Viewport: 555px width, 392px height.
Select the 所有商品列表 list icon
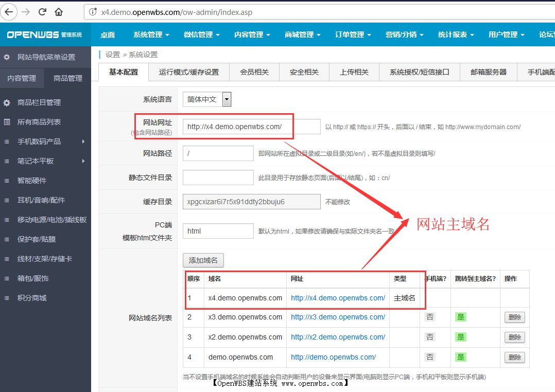pos(7,122)
